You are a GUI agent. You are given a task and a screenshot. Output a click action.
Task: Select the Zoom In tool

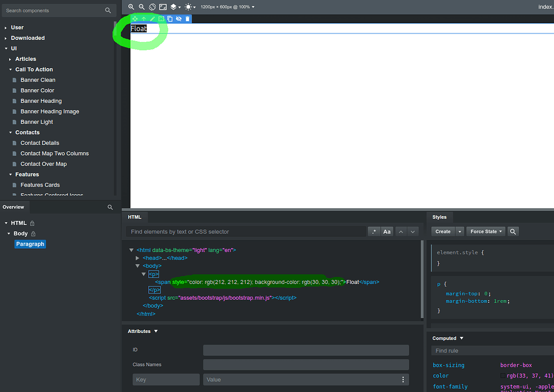click(131, 6)
